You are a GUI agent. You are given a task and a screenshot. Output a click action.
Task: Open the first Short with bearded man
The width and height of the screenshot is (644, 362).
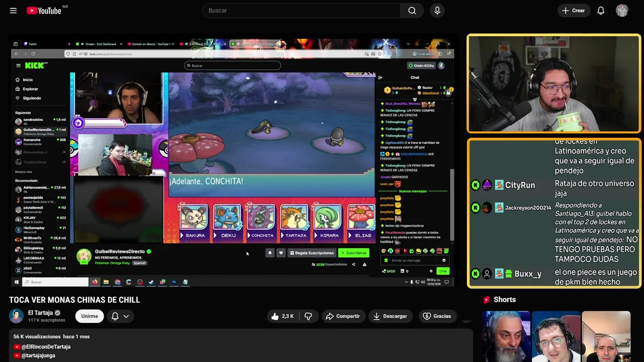(506, 336)
